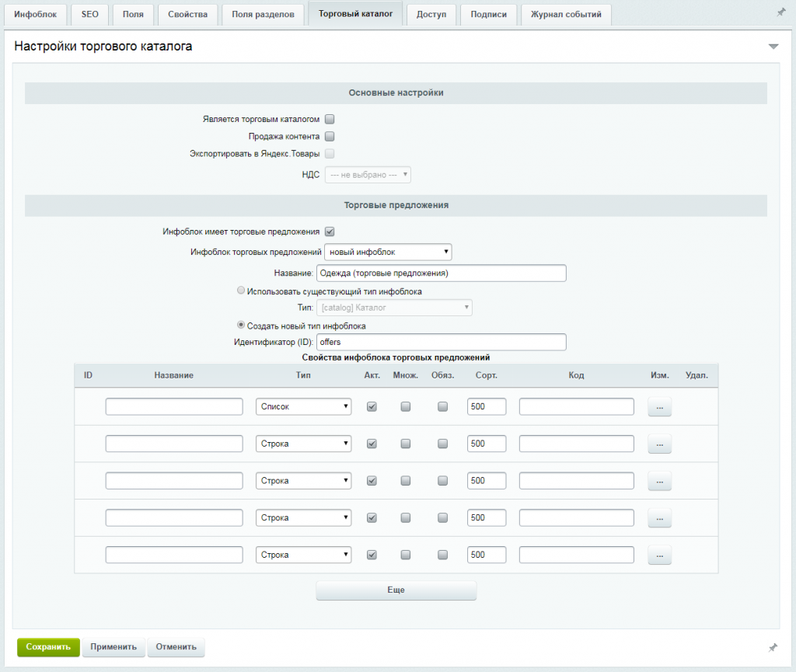Open the Свойства tab
Viewport: 796px width, 672px height.
pos(188,14)
